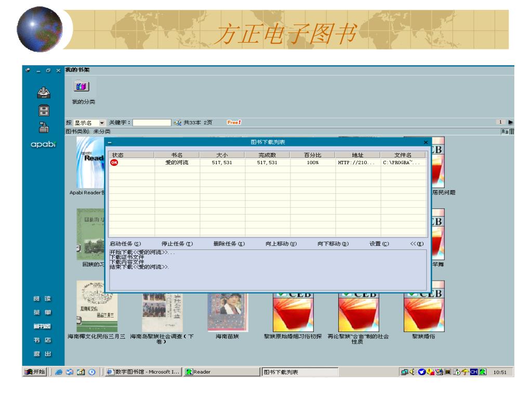Click the CH input language tray icon
This screenshot has width=532, height=399.
(x=474, y=372)
